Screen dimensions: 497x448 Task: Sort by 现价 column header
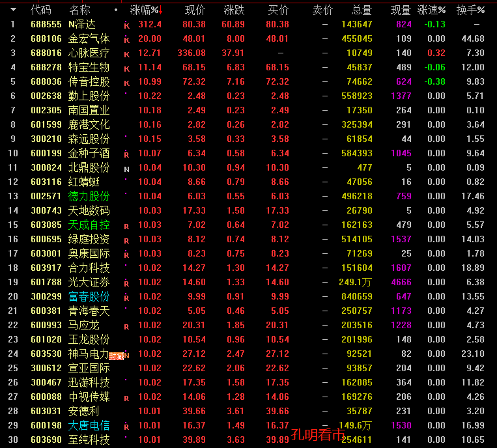(x=195, y=10)
